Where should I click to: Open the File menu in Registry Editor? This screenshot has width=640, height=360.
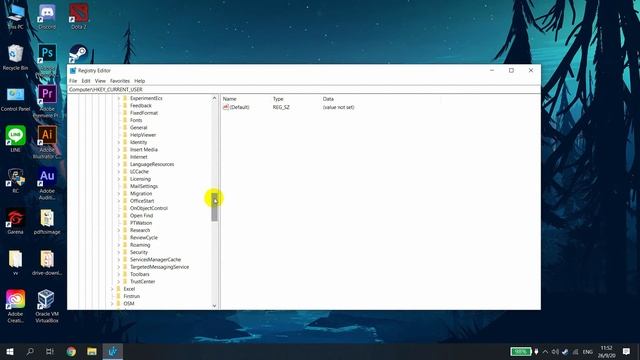click(x=73, y=81)
